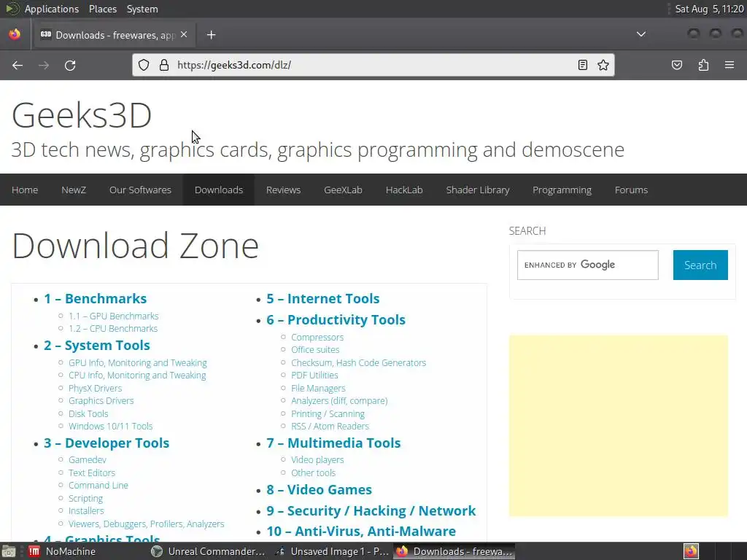The width and height of the screenshot is (747, 560).
Task: Click the Firefox logo icon beside the tabs
Action: (x=15, y=34)
